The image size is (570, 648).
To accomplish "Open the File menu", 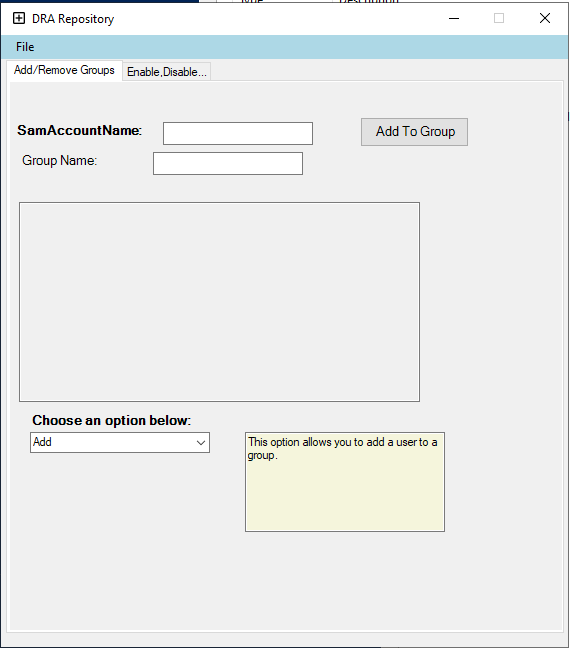I will point(25,47).
